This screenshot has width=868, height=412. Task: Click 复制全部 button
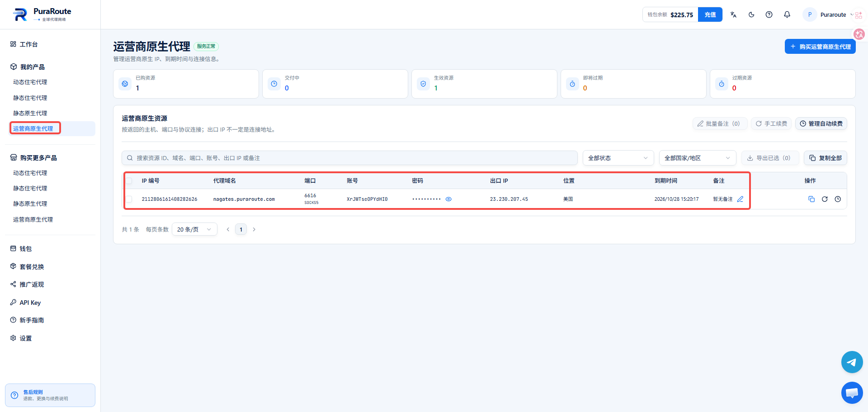coord(826,158)
